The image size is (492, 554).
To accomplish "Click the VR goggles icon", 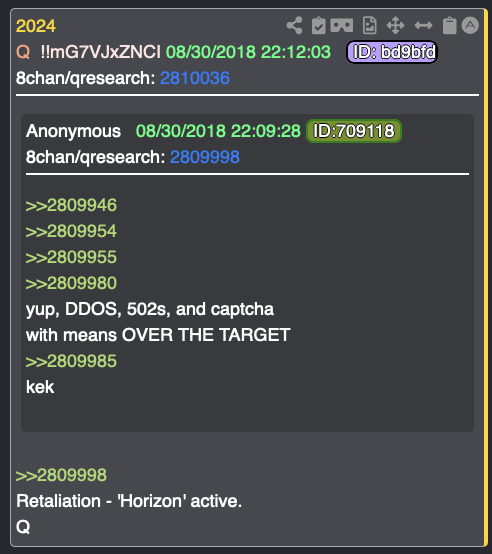I will click(342, 25).
